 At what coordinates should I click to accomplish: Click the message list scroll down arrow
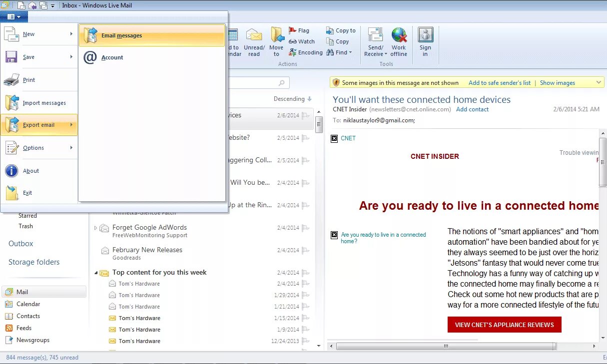coord(319,345)
